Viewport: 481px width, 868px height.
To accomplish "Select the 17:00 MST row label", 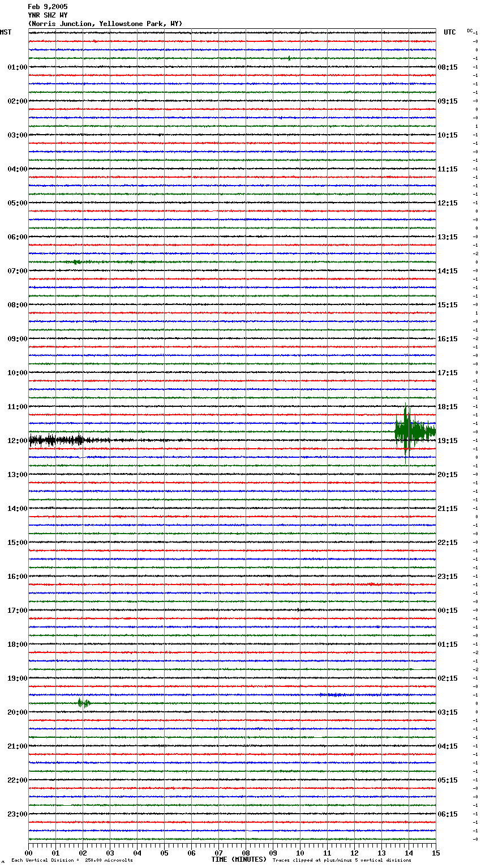I will 18,611.
